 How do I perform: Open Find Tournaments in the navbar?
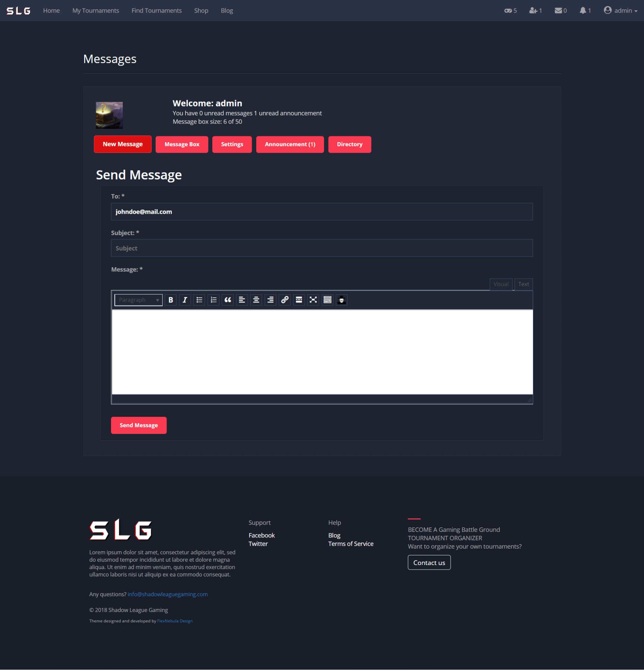click(x=156, y=11)
